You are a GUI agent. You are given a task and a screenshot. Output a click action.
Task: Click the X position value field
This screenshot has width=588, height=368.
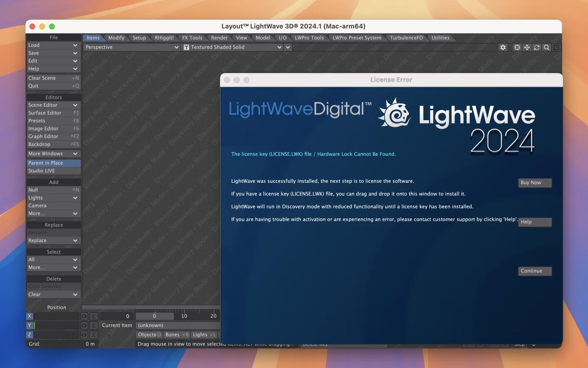57,316
